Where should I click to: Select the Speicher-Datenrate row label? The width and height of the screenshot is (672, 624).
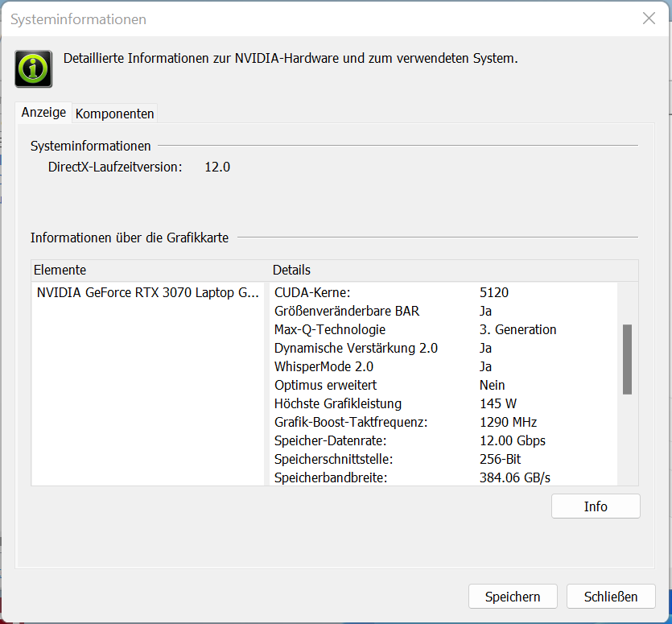point(331,440)
